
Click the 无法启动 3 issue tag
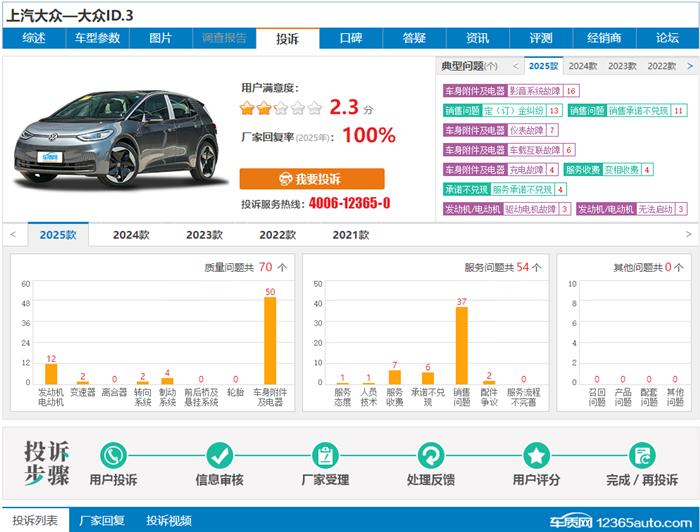[x=632, y=209]
